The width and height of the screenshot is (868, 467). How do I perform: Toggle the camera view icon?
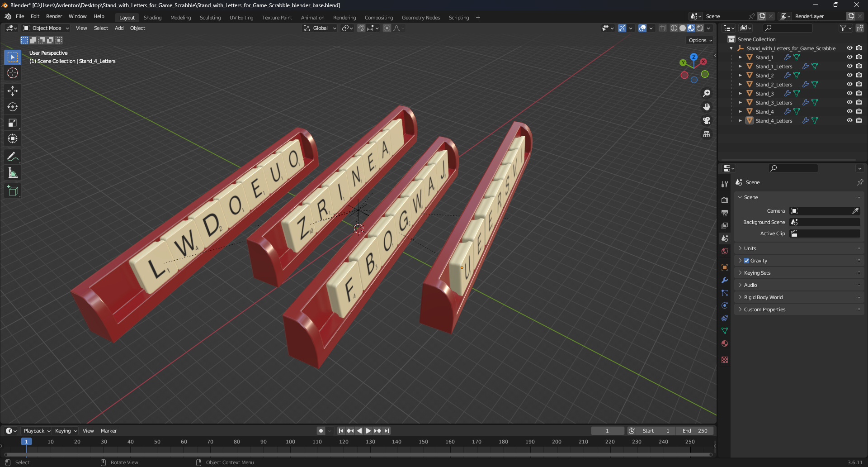tap(707, 120)
